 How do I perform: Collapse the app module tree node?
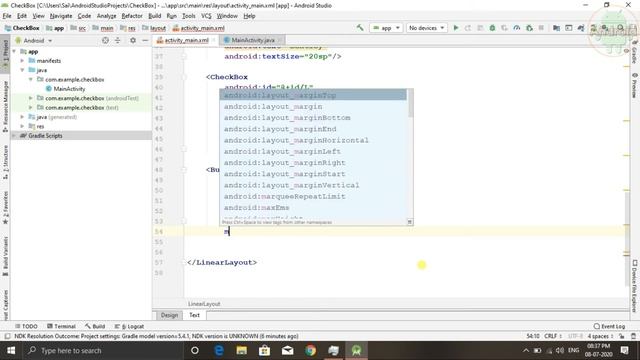click(x=15, y=51)
